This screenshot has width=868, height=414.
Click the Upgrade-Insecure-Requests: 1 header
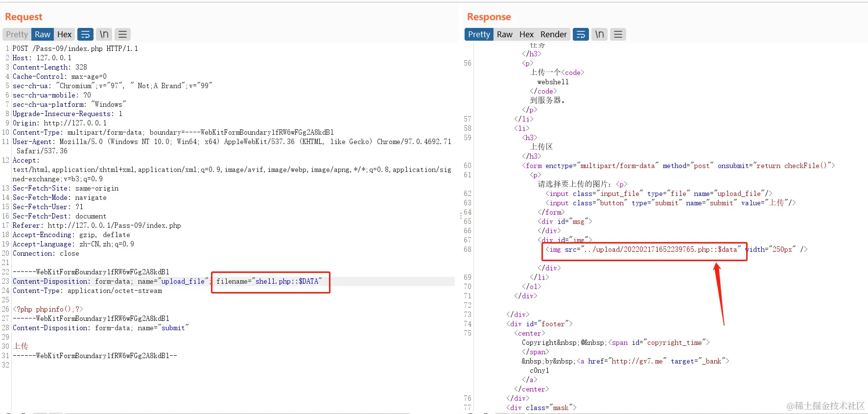68,114
